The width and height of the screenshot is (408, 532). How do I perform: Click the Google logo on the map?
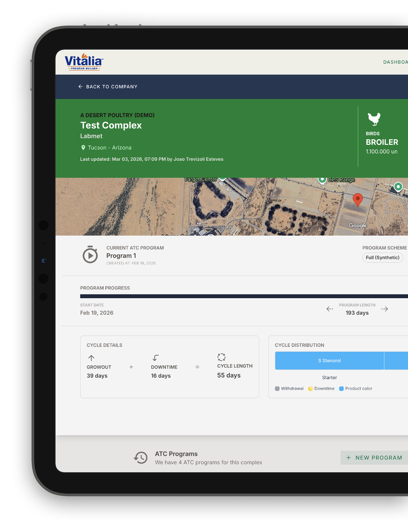[x=358, y=225]
